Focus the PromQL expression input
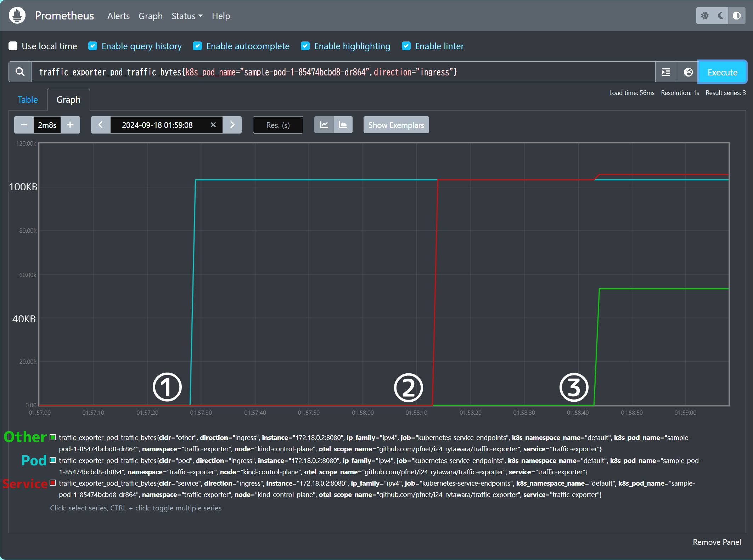Image resolution: width=753 pixels, height=560 pixels. point(343,72)
